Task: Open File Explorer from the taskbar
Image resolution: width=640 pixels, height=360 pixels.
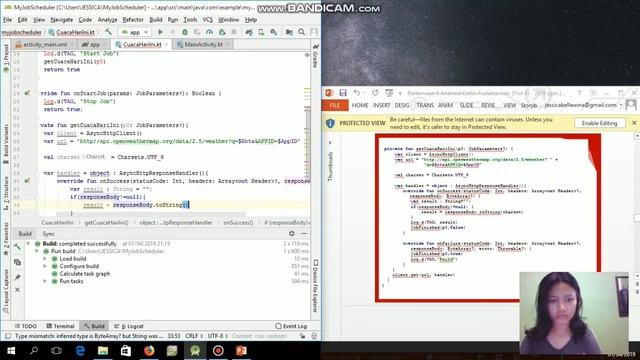Action: 103,351
